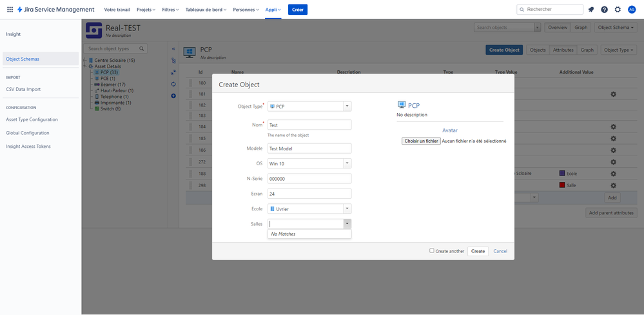The height and width of the screenshot is (315, 644).
Task: Cancel the Create Object dialog
Action: 500,251
